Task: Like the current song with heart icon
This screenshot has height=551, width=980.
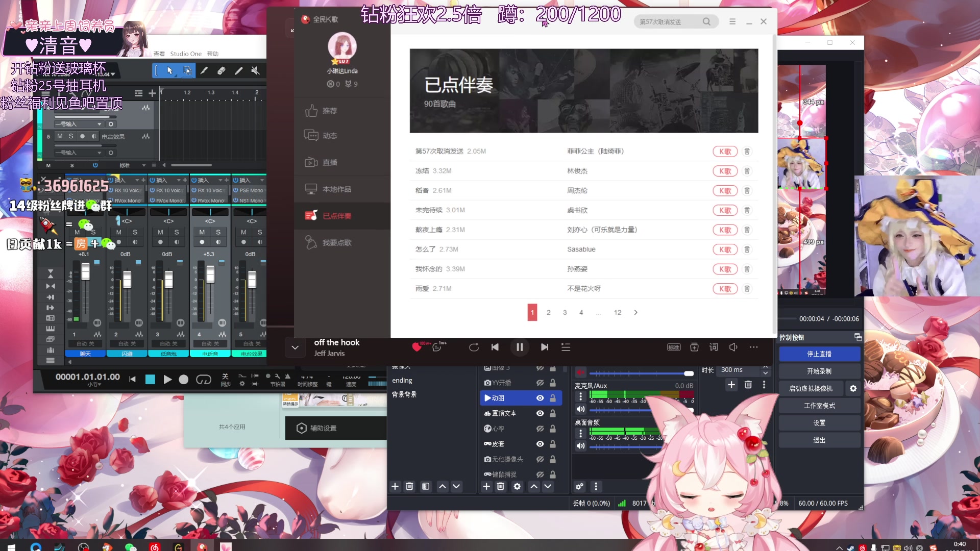Action: click(417, 347)
